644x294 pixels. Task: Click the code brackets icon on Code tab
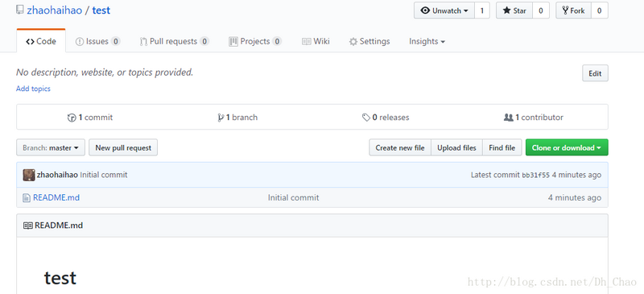pyautogui.click(x=30, y=42)
